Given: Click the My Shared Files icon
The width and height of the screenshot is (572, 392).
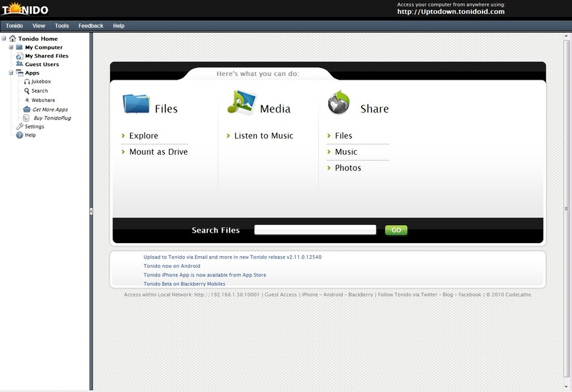Looking at the screenshot, I should tap(20, 56).
